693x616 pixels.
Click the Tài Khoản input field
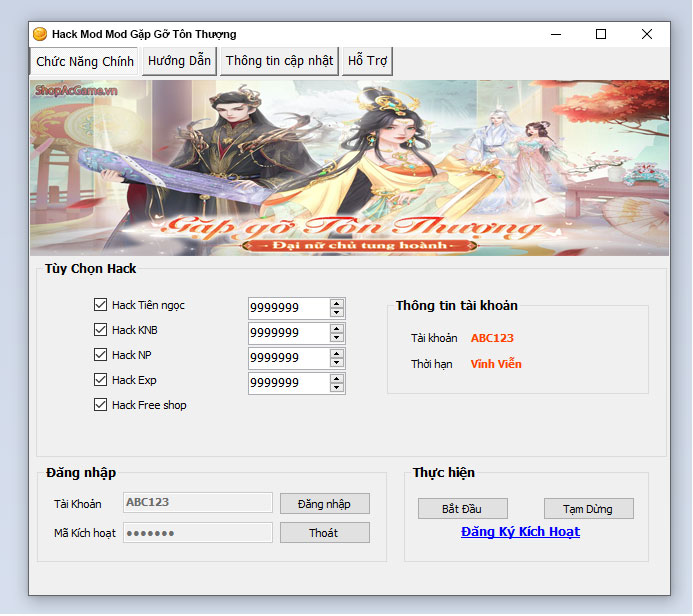tap(198, 502)
